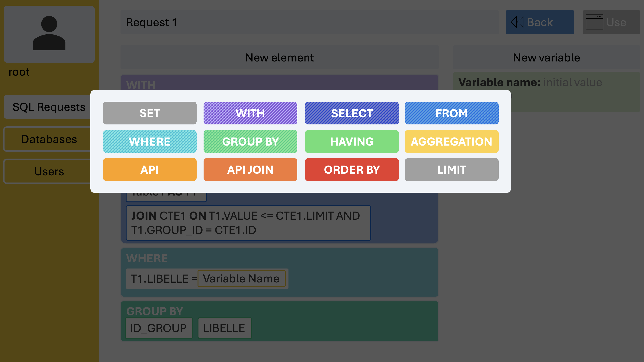Insert a WHERE element
Image resolution: width=644 pixels, height=362 pixels.
150,141
